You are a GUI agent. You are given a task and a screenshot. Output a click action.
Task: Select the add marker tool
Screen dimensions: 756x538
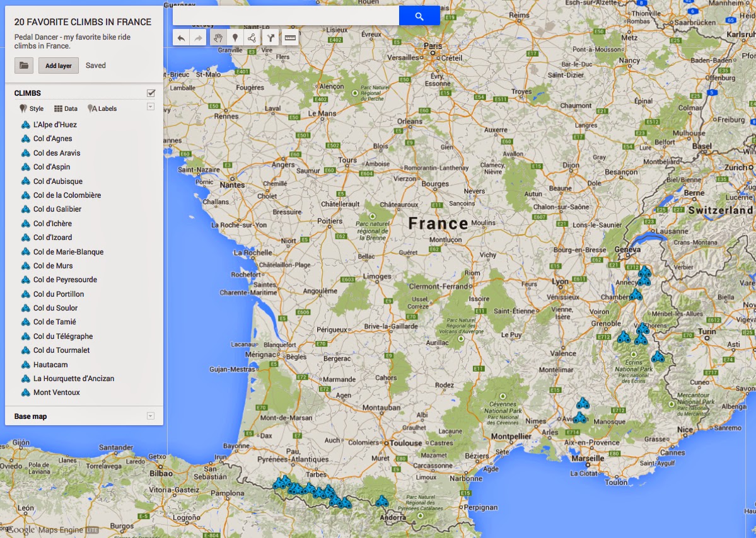point(236,37)
